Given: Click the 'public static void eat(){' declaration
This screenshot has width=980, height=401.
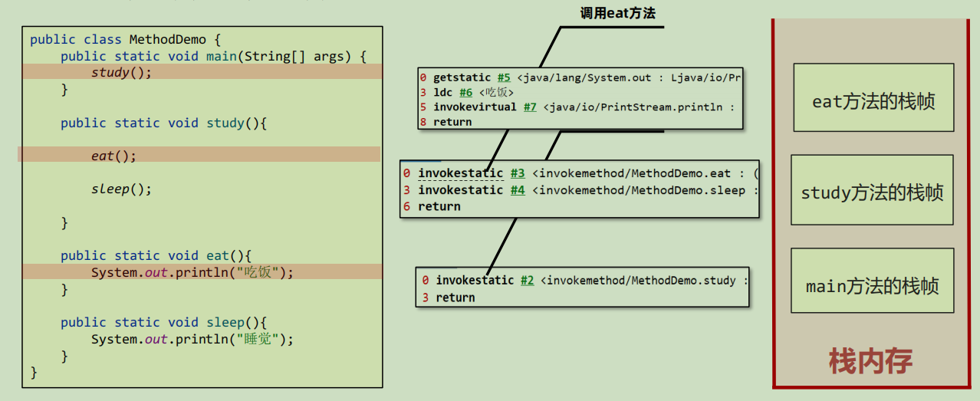Looking at the screenshot, I should (156, 255).
